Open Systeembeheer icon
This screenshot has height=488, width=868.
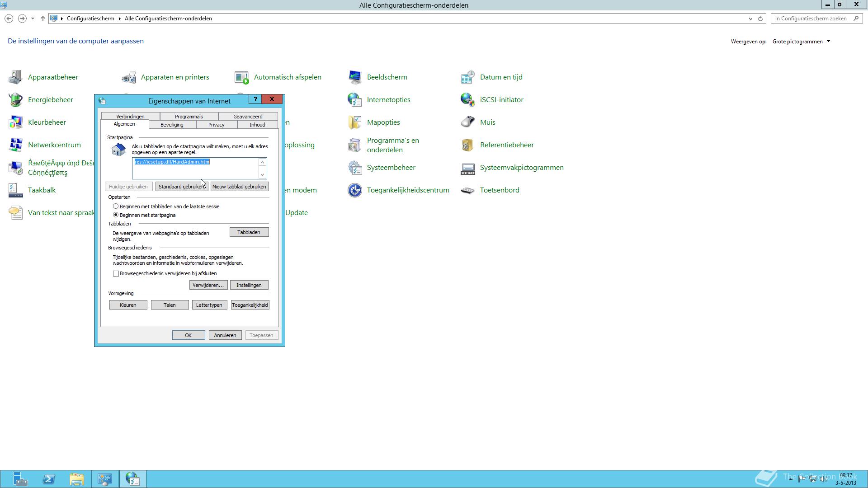pos(355,168)
